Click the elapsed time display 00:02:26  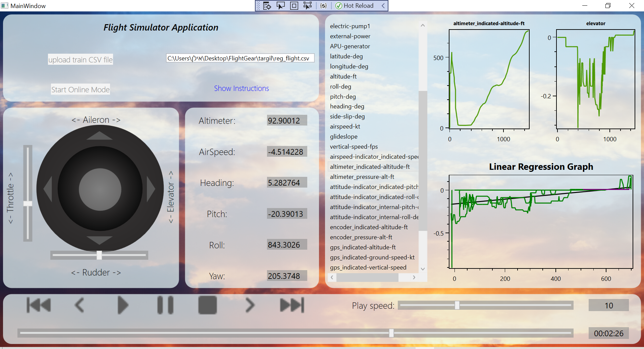click(608, 333)
